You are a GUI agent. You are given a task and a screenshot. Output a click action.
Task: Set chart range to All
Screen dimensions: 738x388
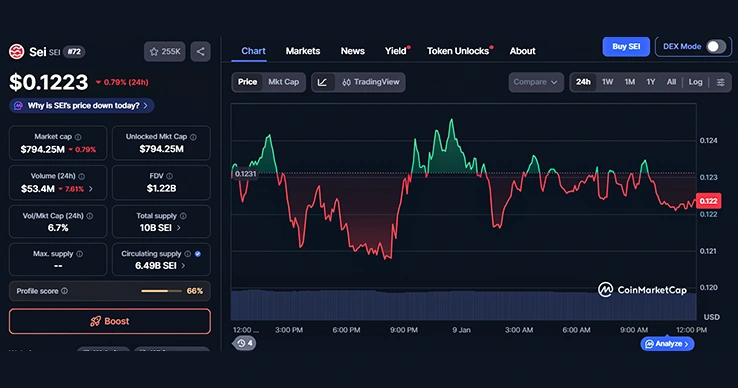pos(671,82)
